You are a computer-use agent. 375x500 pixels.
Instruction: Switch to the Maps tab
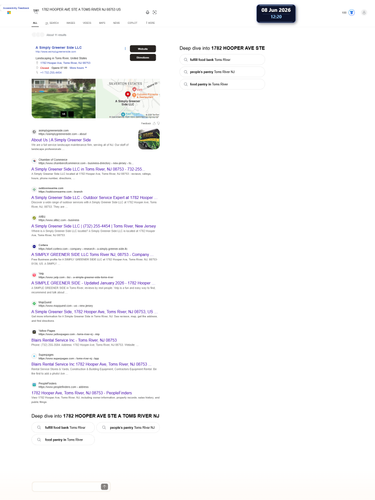coord(102,23)
